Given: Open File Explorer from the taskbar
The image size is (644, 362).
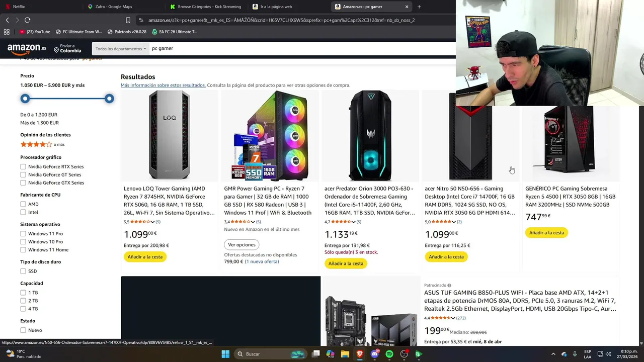Looking at the screenshot, I should (345, 354).
